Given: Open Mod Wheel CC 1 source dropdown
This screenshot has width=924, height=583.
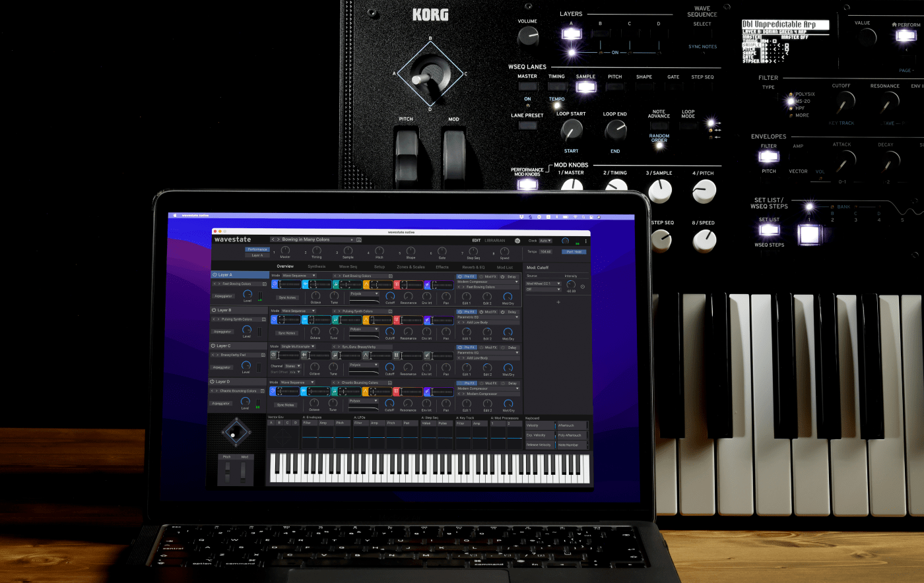Looking at the screenshot, I should click(543, 284).
